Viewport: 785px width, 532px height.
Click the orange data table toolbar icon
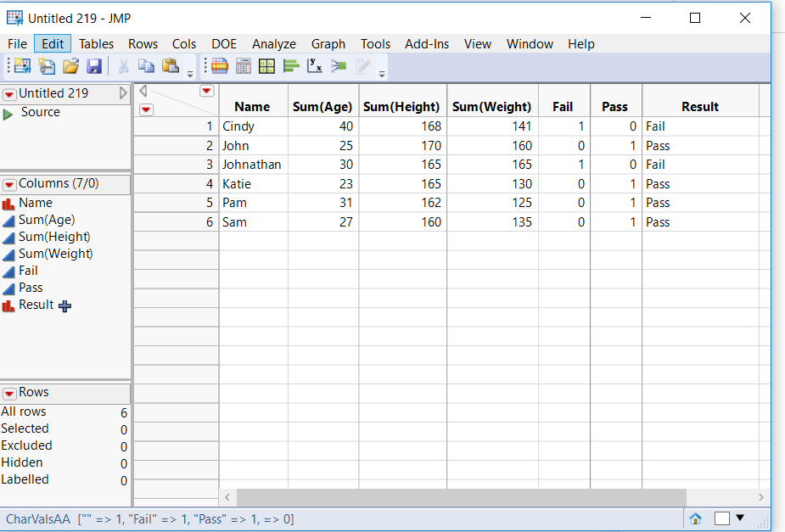pos(219,66)
